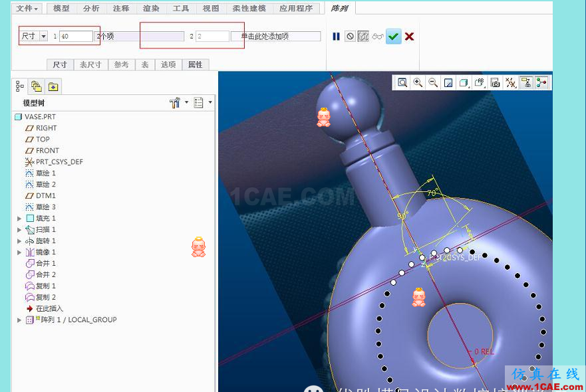Image resolution: width=586 pixels, height=392 pixels.
Task: Expand 阵列 1 / LOCAL_GROUP node
Action: coord(19,320)
